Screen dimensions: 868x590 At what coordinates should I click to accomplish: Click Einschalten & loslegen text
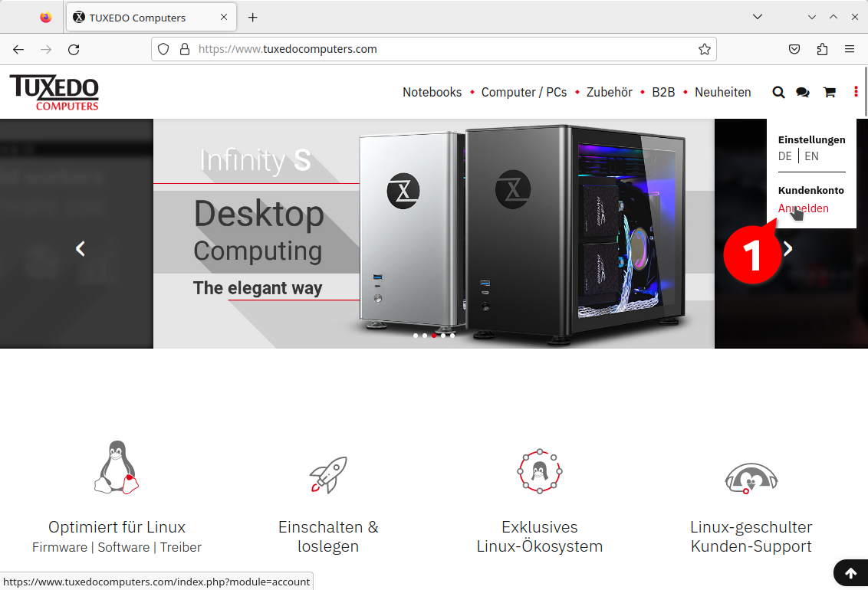[x=328, y=536]
